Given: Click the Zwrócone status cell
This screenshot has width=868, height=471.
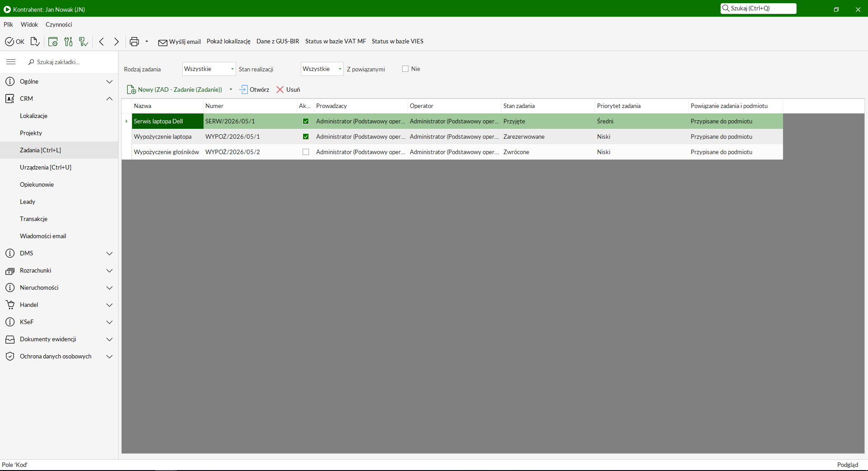Looking at the screenshot, I should pos(548,152).
